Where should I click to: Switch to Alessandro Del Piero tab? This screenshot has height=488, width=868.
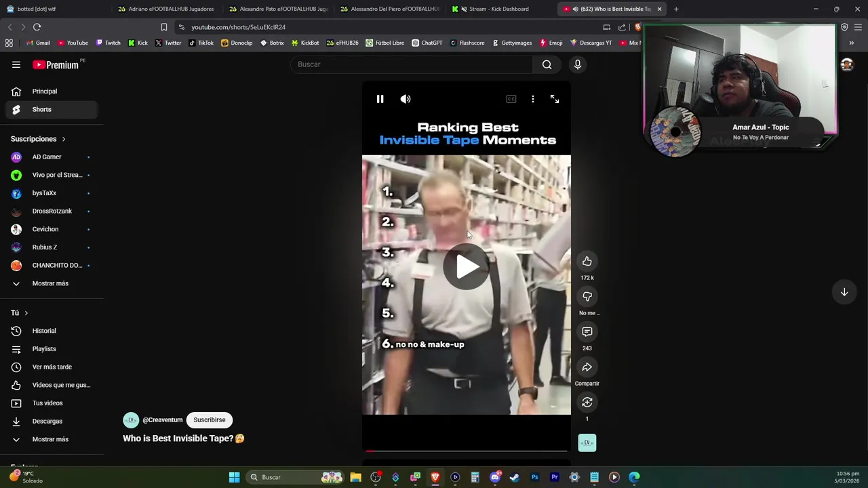(389, 9)
